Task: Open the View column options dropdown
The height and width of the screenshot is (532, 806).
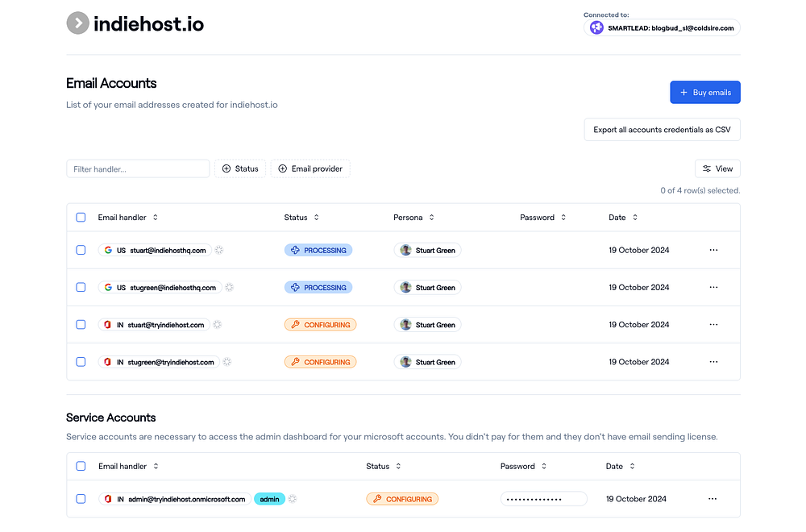Action: click(717, 168)
